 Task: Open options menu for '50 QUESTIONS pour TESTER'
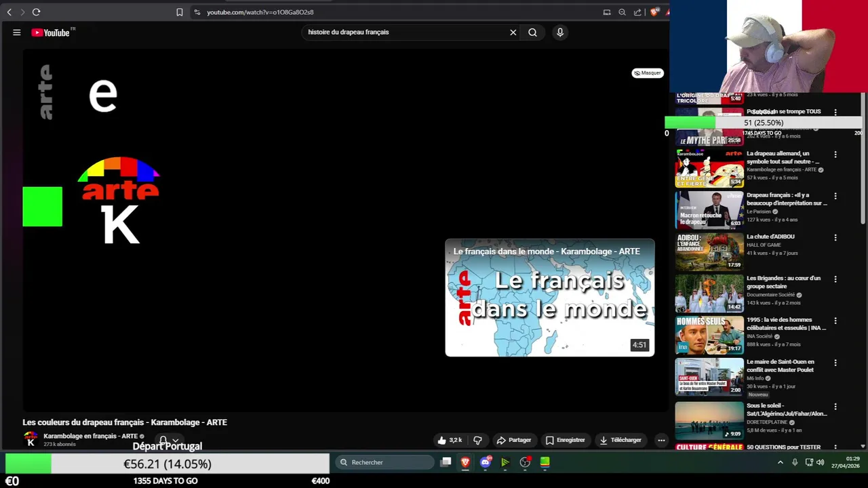(835, 447)
